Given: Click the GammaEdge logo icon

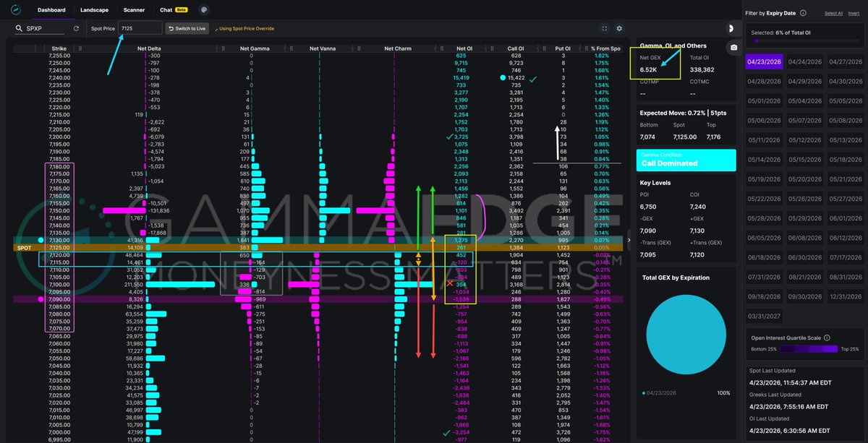Looking at the screenshot, I should tap(16, 10).
